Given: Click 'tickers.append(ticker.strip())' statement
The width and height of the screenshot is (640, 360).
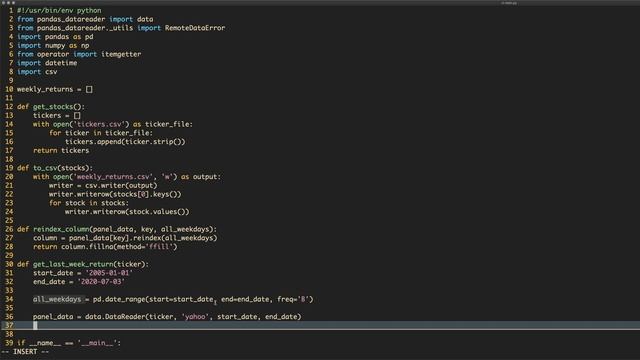Looking at the screenshot, I should [x=125, y=142].
